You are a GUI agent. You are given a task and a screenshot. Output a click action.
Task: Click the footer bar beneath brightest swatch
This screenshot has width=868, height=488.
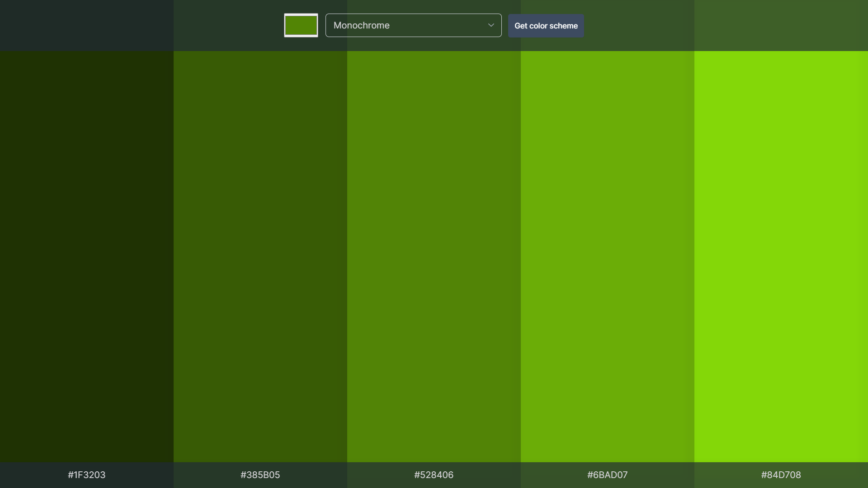coord(841,475)
